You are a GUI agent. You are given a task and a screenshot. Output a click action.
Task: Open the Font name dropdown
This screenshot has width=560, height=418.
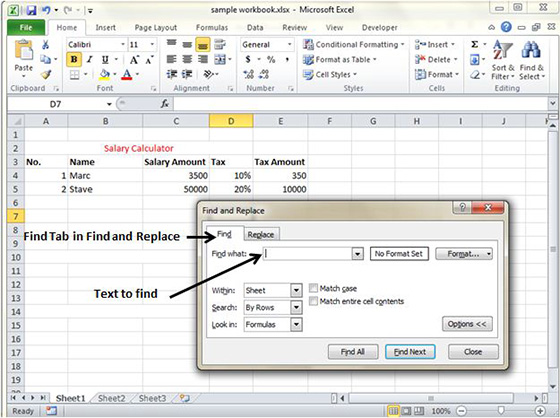123,44
